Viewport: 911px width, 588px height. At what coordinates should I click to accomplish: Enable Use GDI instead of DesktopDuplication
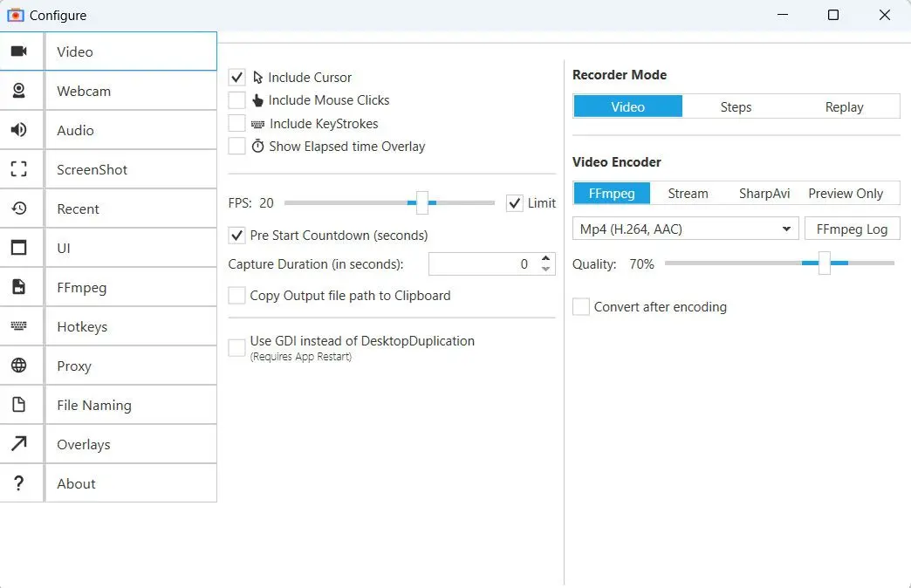click(x=236, y=347)
